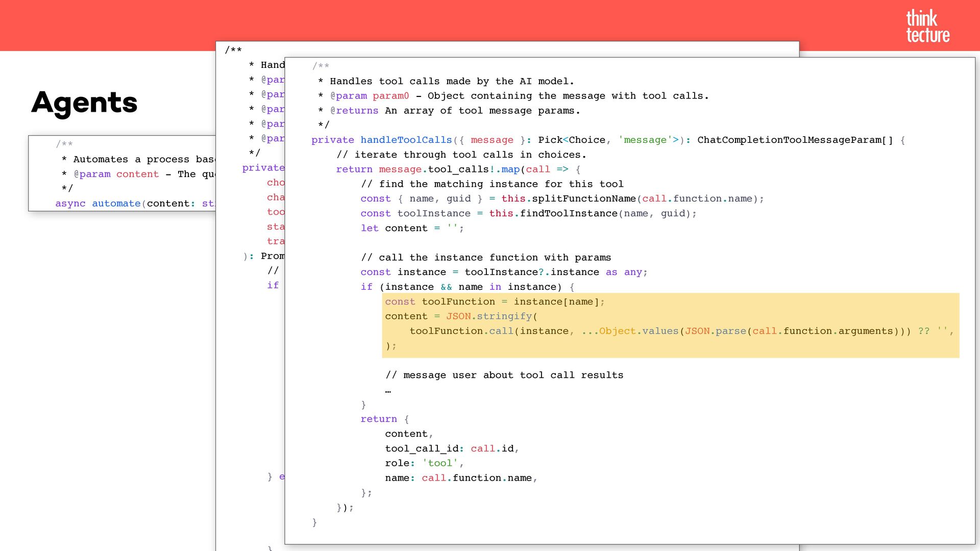980x551 pixels.
Task: Click the leftmost automate code snippet box
Action: [x=122, y=173]
